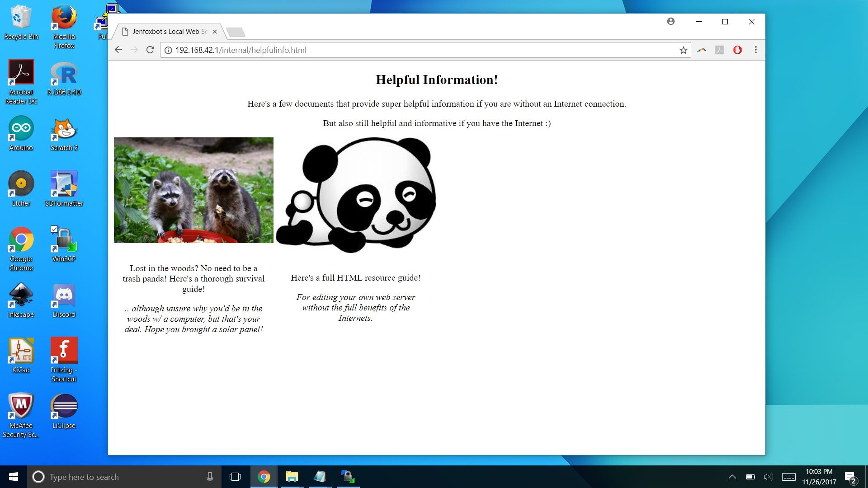Open the Chrome three-dot menu
Image resolution: width=868 pixels, height=488 pixels.
tap(755, 50)
